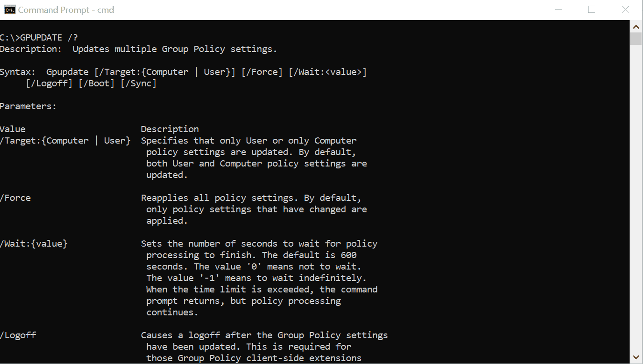
Task: Click 'those Group Policy client-side extensions' line
Action: tap(254, 358)
